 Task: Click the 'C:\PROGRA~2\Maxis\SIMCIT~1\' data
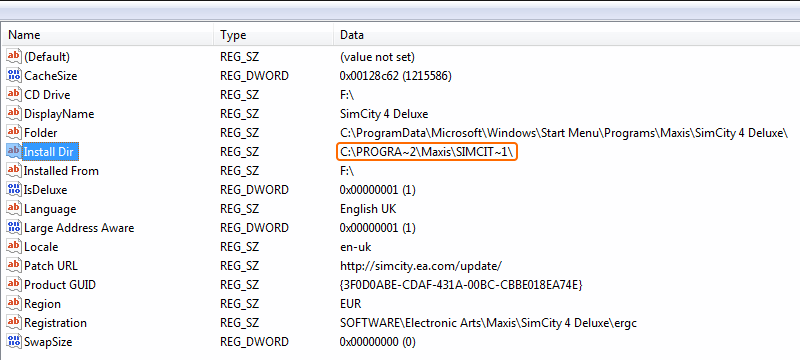point(427,152)
